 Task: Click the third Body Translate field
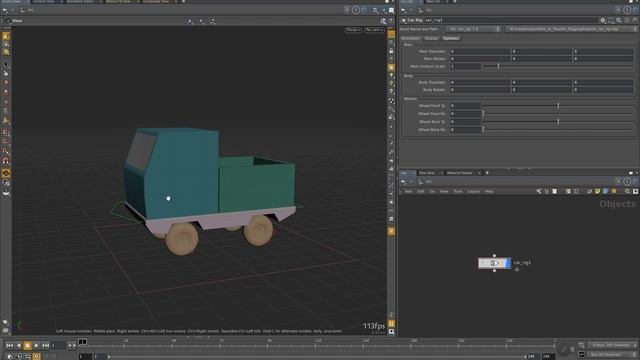604,82
